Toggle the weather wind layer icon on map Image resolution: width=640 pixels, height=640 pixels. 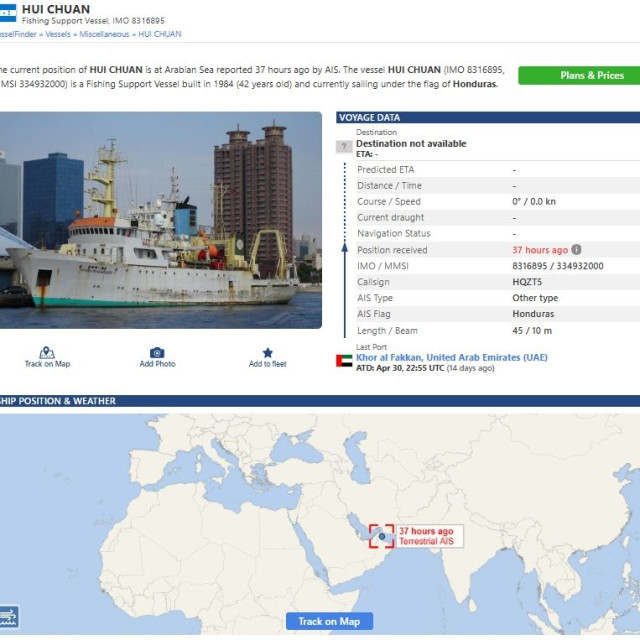click(8, 617)
